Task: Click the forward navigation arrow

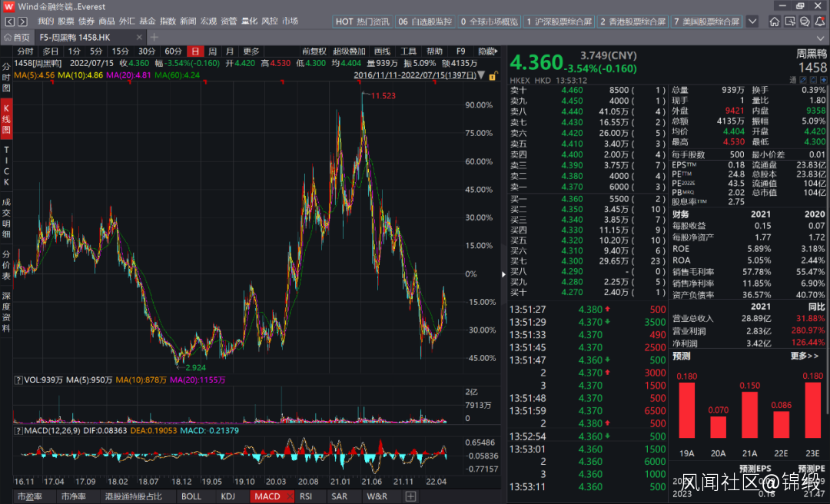Action: [22, 22]
